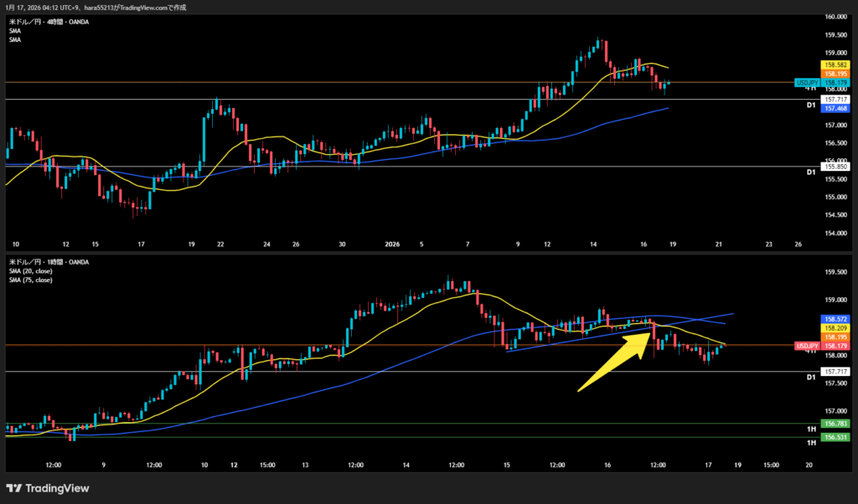Viewport: 858px width, 504px height.
Task: Select the D1 label near 155.850 line
Action: coord(811,172)
